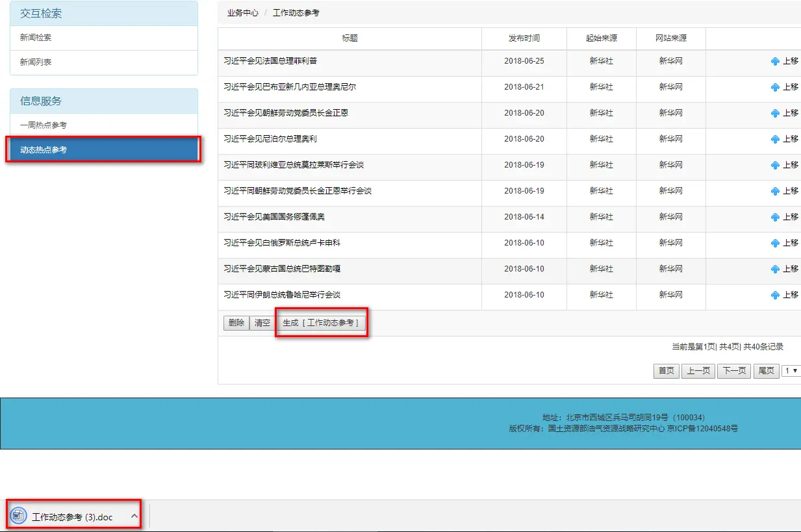
Task: Click the 网站来源 column header
Action: point(671,38)
